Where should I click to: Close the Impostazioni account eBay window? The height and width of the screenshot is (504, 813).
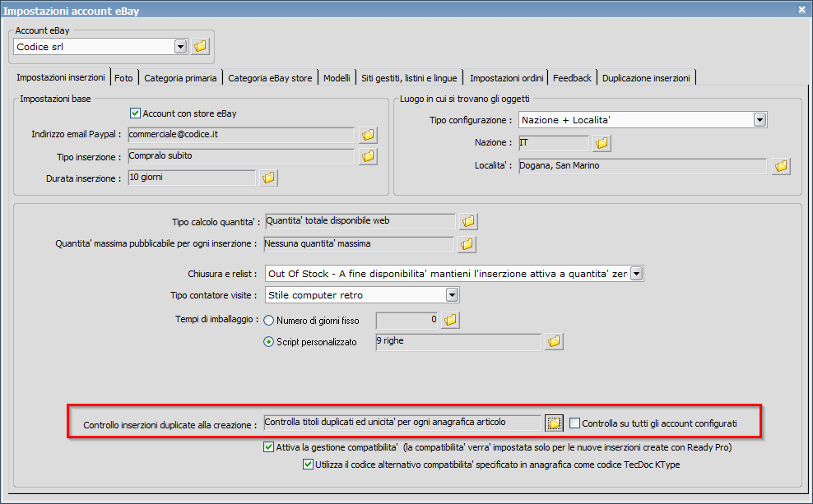click(x=801, y=9)
